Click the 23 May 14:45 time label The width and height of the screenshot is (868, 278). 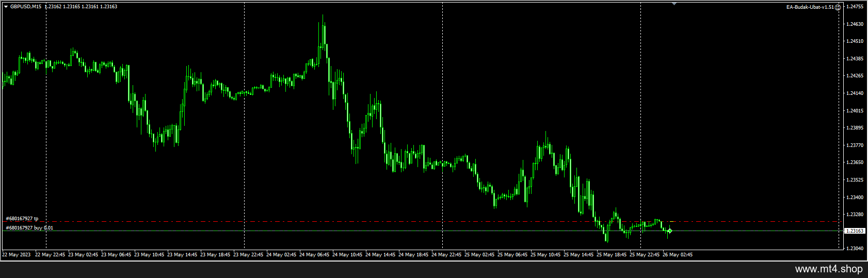click(182, 255)
